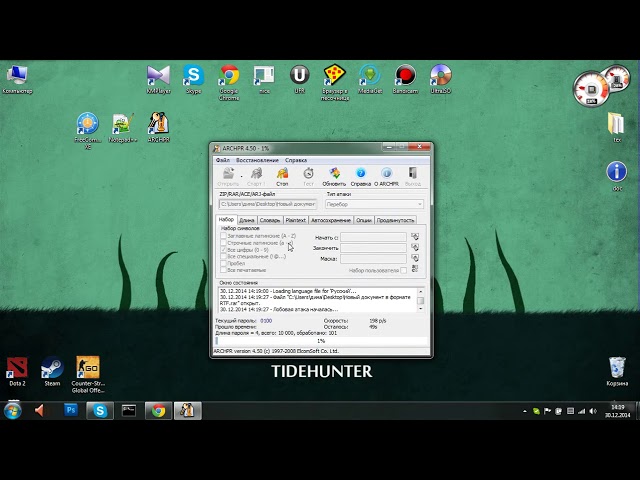Toggle Заглавные латинские (A - Z) checkbox
The height and width of the screenshot is (480, 640).
click(x=223, y=236)
